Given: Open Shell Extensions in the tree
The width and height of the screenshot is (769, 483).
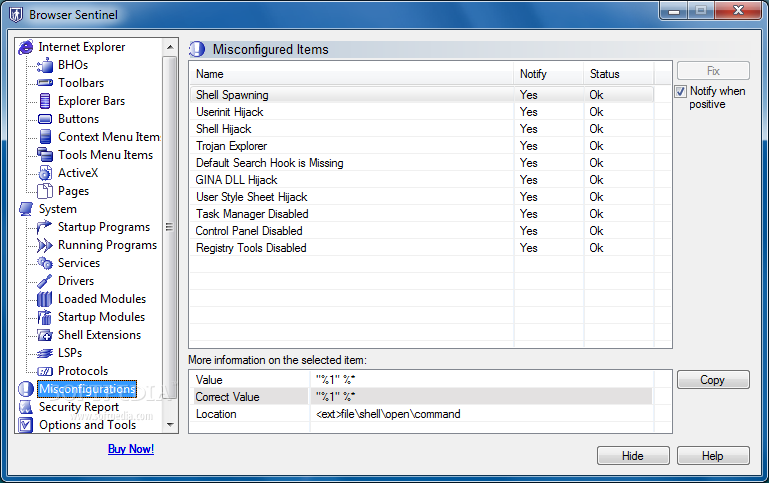Looking at the screenshot, I should 100,335.
